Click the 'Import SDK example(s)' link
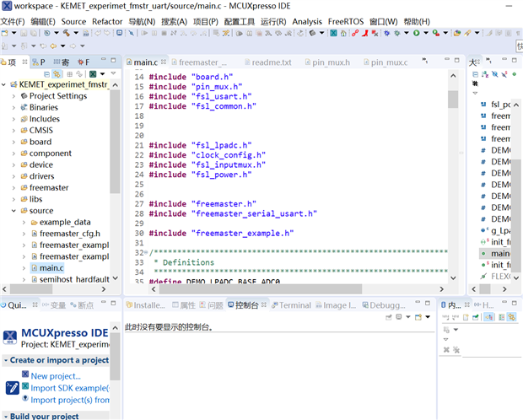Image resolution: width=523 pixels, height=420 pixels. pos(70,388)
